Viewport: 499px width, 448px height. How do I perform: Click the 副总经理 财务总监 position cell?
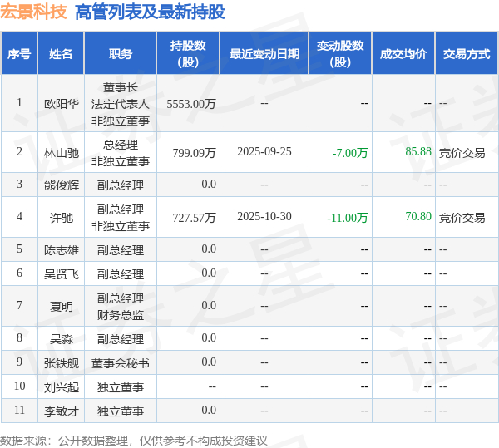click(x=121, y=307)
